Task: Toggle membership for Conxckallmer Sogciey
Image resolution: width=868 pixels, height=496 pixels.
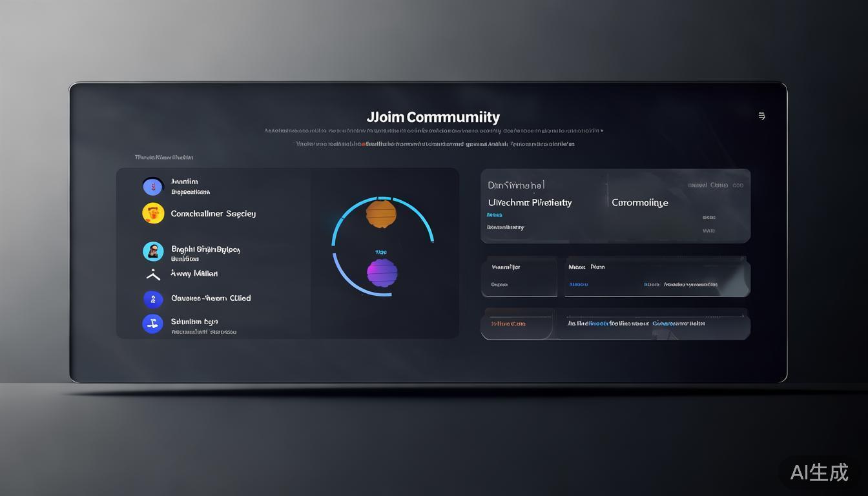Action: point(213,213)
